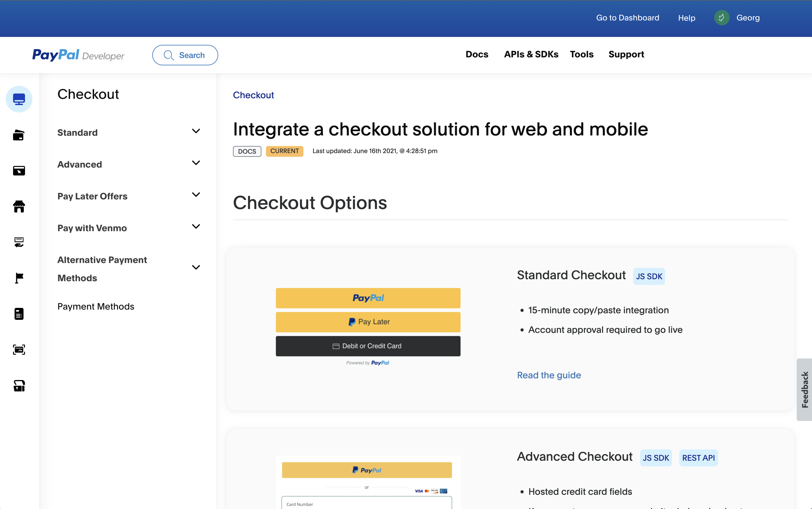The height and width of the screenshot is (509, 812).
Task: Click the flag sidebar icon
Action: [x=19, y=278]
